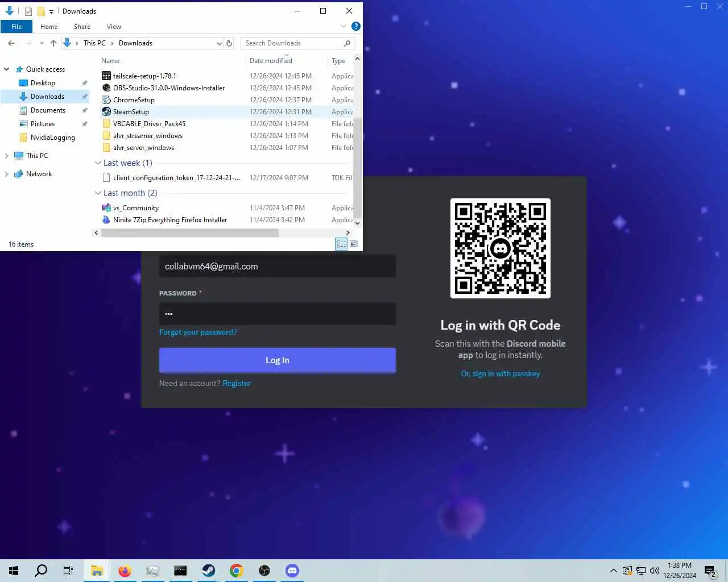Go back in File Explorer

(x=11, y=43)
